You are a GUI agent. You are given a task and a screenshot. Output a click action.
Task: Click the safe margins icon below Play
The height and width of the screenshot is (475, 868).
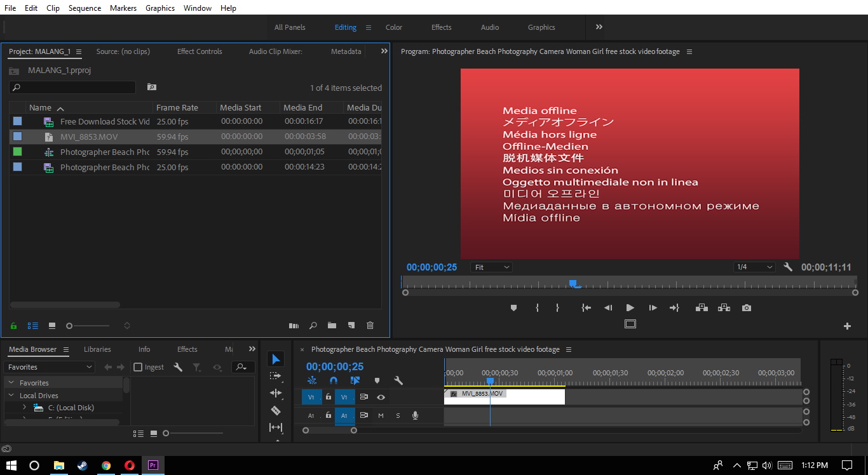click(630, 324)
